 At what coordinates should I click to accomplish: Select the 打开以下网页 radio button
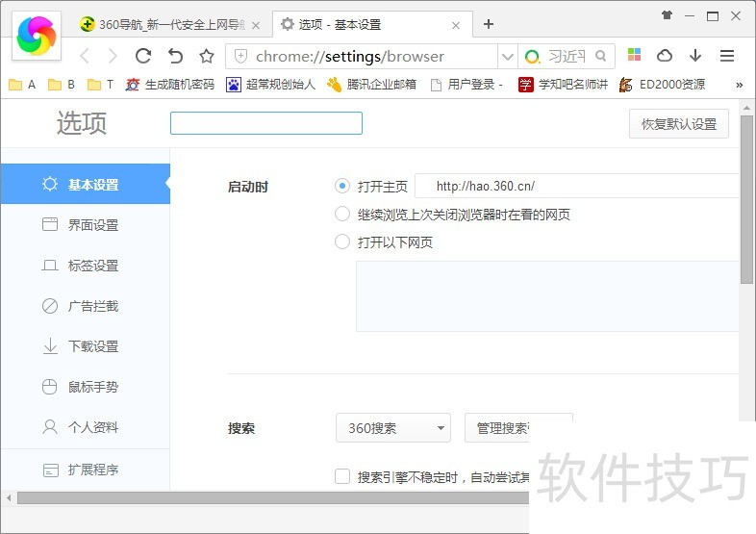342,242
